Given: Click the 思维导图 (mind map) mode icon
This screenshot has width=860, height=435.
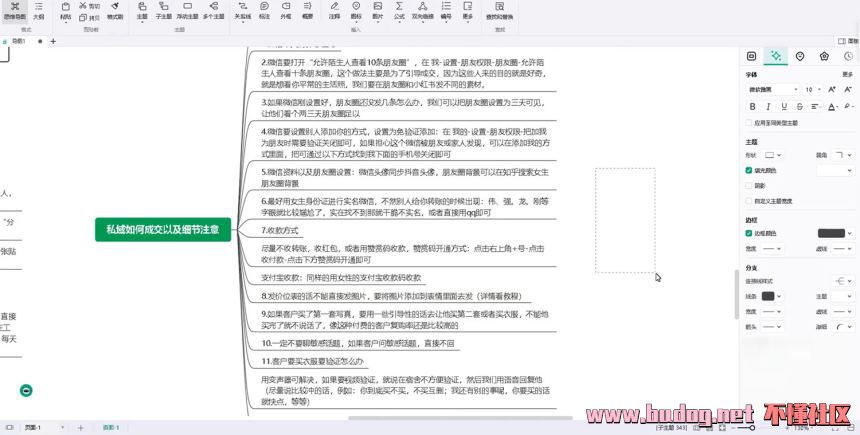Looking at the screenshot, I should coord(14,11).
